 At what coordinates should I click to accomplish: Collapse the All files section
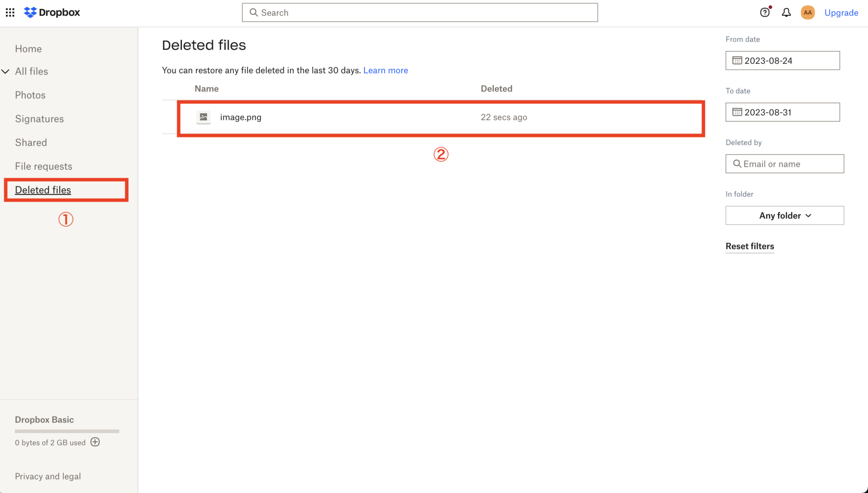(5, 71)
